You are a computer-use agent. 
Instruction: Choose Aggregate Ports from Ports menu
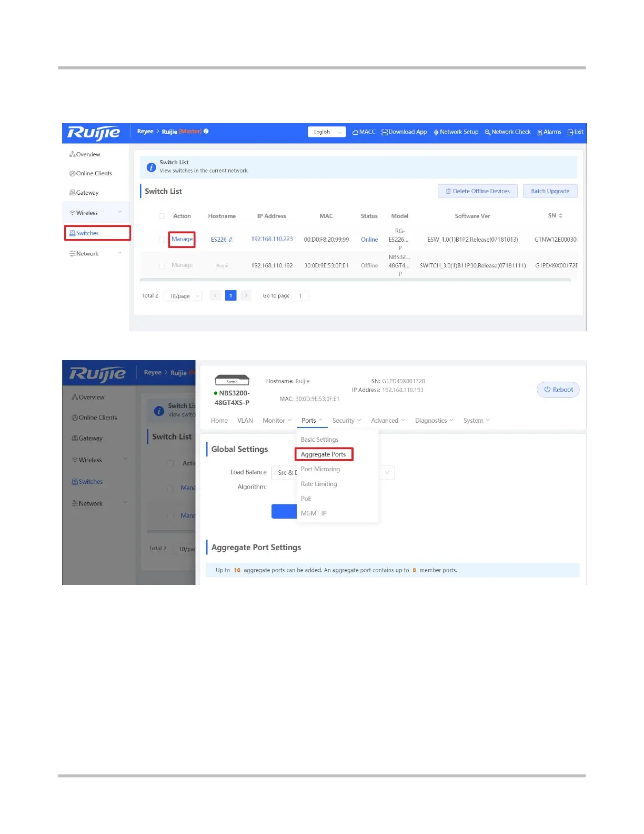tap(324, 454)
